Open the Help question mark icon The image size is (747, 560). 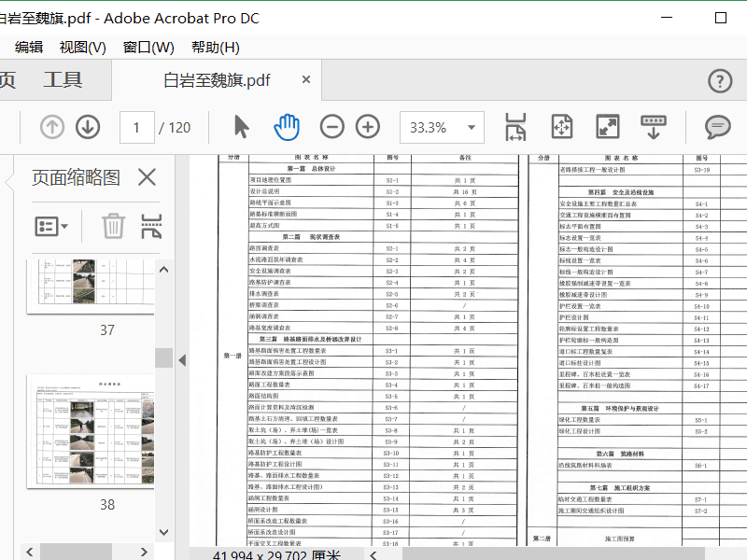coord(720,81)
